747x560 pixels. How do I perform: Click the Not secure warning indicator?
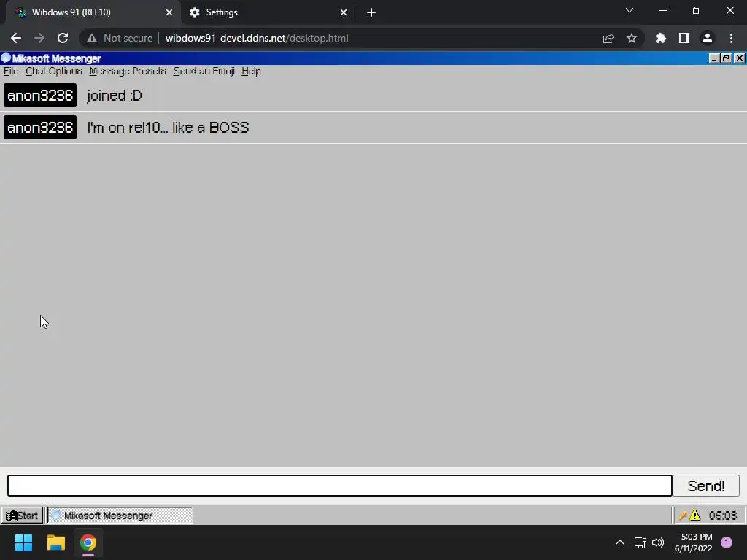pyautogui.click(x=120, y=38)
